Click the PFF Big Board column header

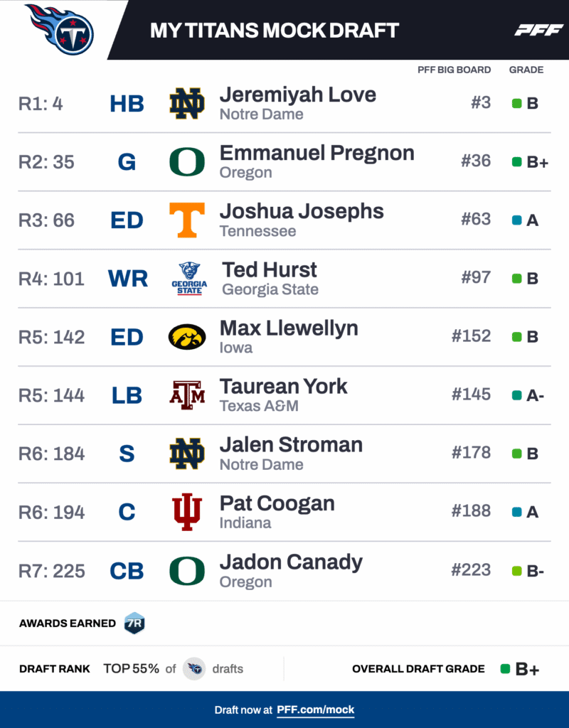[454, 70]
